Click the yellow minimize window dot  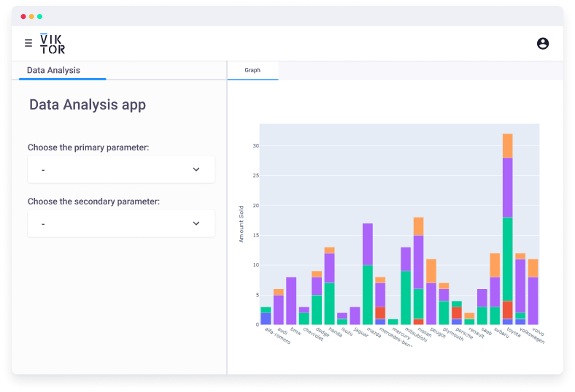31,16
